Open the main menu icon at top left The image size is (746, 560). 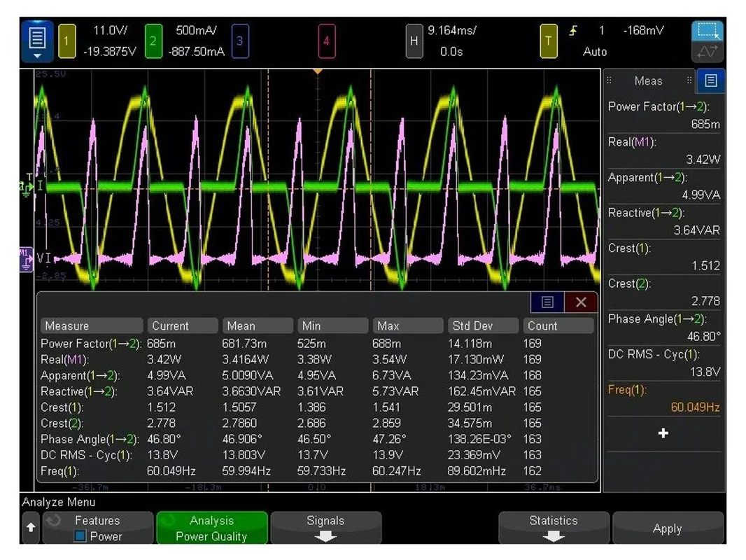[x=37, y=41]
